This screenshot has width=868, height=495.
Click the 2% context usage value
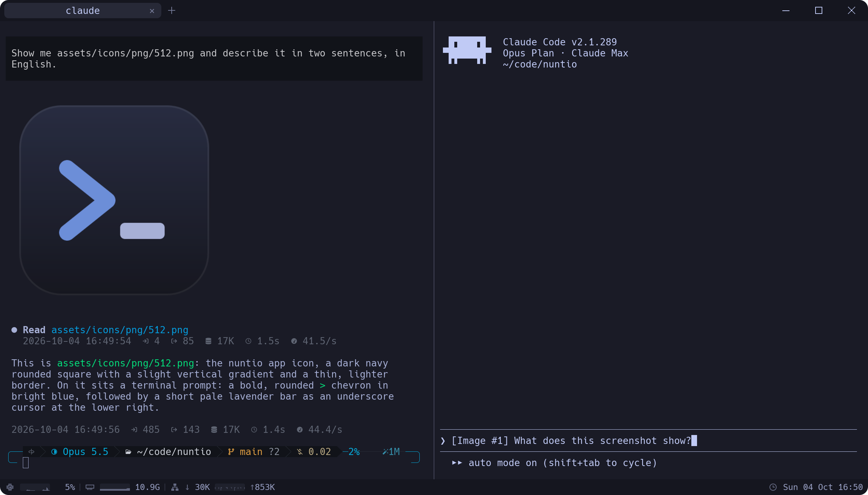pyautogui.click(x=354, y=452)
